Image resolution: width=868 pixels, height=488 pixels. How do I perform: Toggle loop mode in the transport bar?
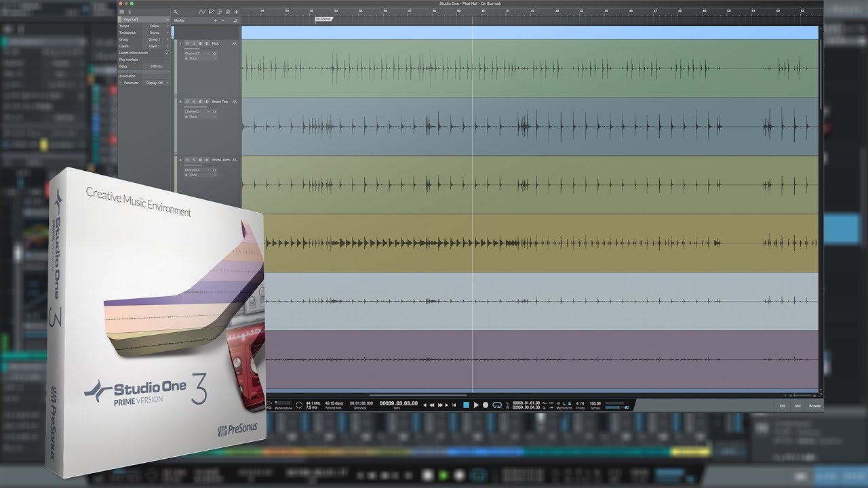[x=497, y=405]
